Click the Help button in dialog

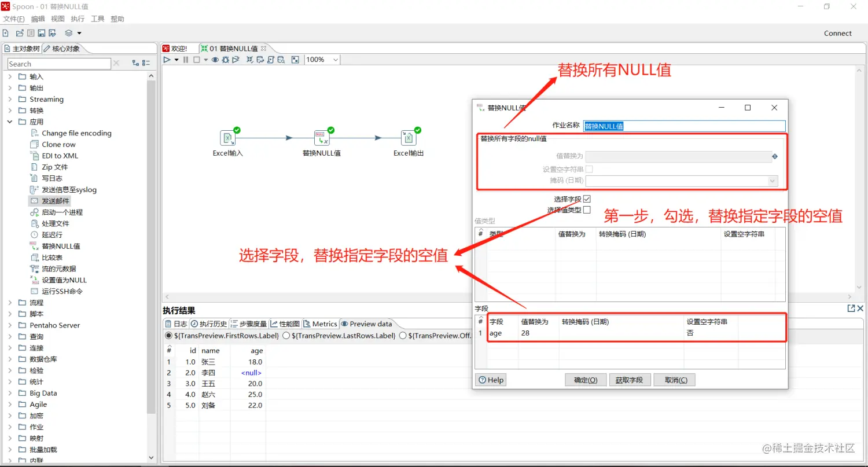491,380
